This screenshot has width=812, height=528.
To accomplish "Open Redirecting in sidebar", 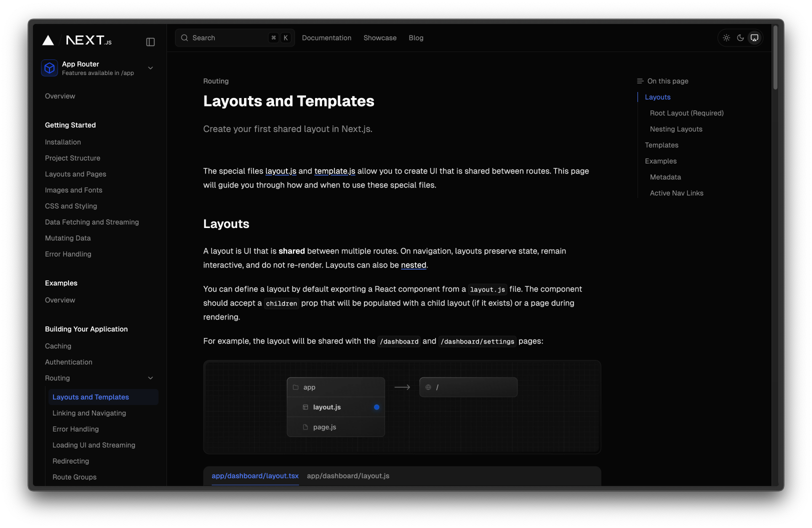I will pyautogui.click(x=70, y=461).
